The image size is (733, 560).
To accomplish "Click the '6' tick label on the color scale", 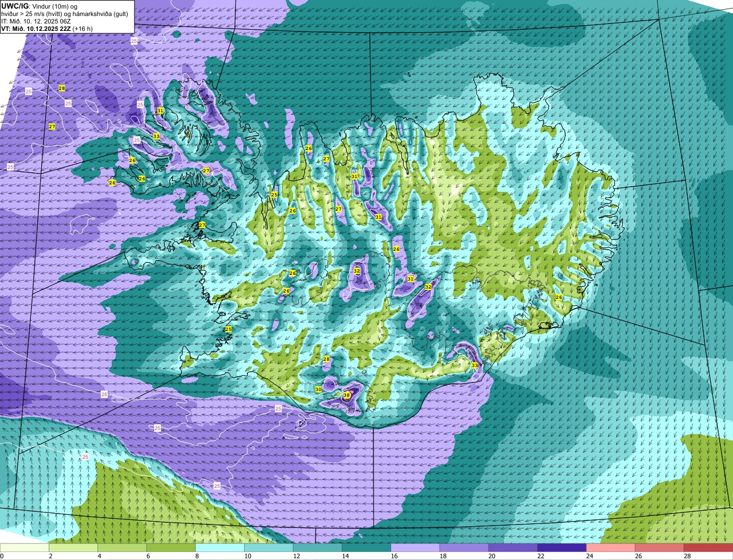I will click(148, 555).
